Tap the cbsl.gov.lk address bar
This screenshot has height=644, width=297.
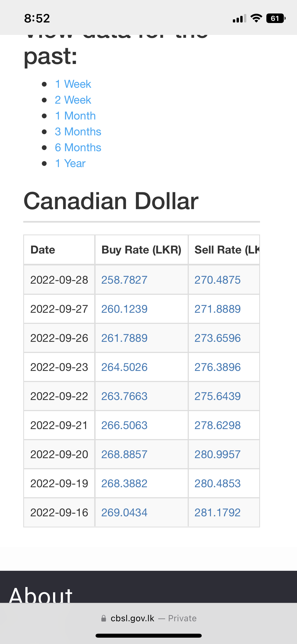(x=149, y=618)
